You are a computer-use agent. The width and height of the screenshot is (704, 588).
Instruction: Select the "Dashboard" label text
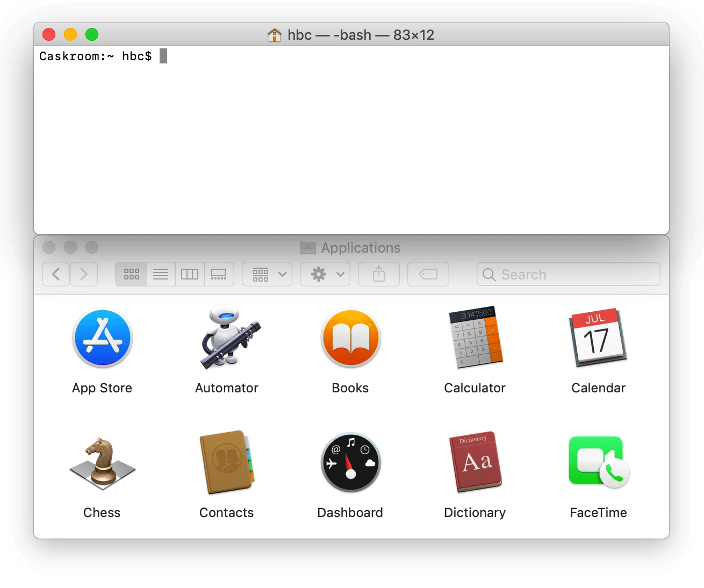[350, 513]
